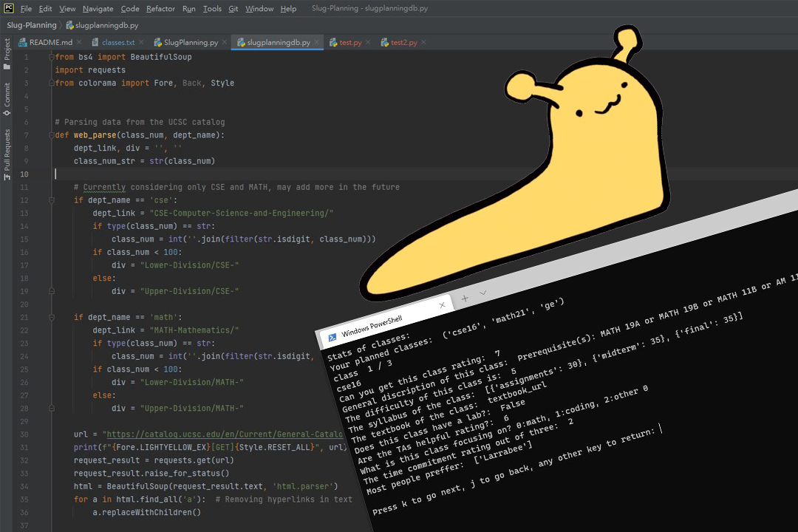Image resolution: width=798 pixels, height=532 pixels.
Task: Collapse the import block fold at line 1
Action: point(52,57)
